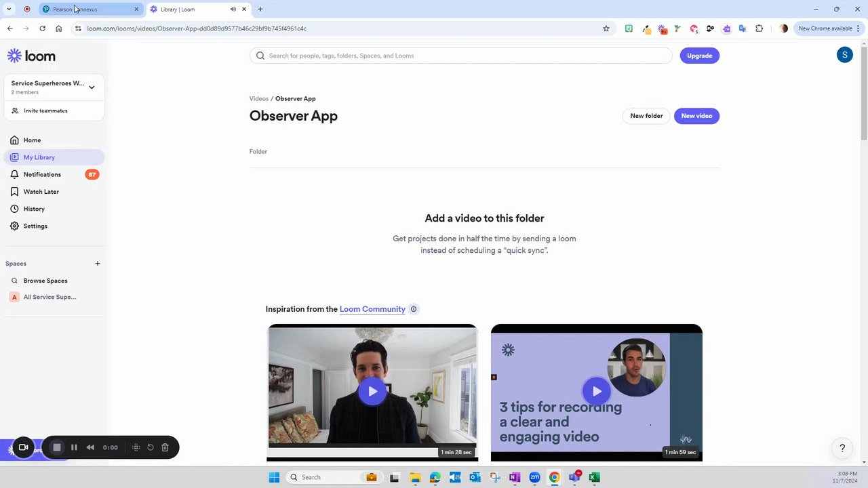
Task: Open the help question mark button
Action: tap(842, 448)
